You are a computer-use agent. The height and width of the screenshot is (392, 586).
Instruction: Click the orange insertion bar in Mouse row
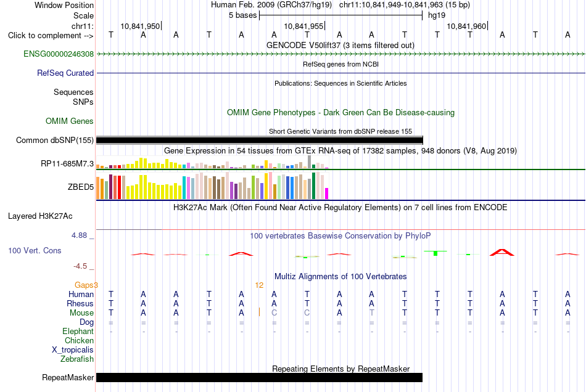[259, 312]
